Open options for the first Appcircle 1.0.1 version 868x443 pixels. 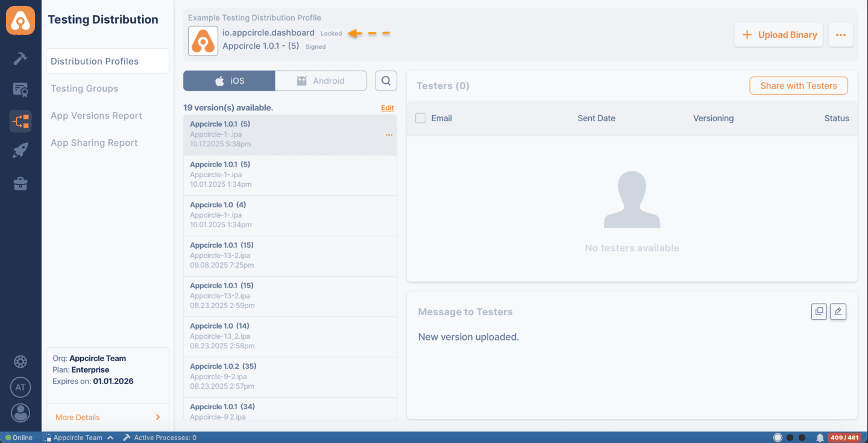tap(389, 135)
